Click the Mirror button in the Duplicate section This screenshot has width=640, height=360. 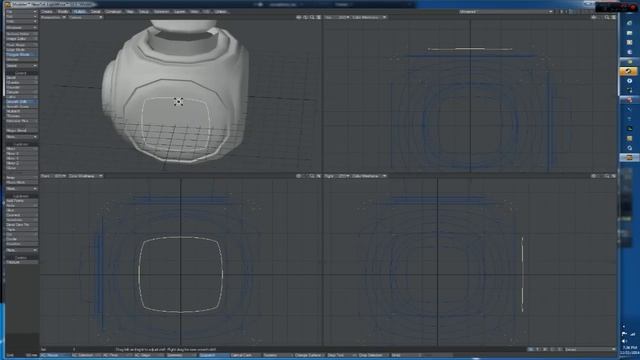(x=22, y=149)
